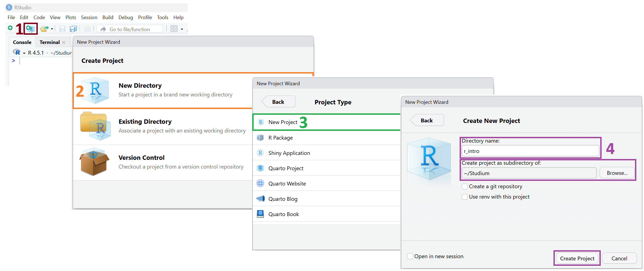Open the Debug menu
This screenshot has height=271, width=644.
coord(126,17)
